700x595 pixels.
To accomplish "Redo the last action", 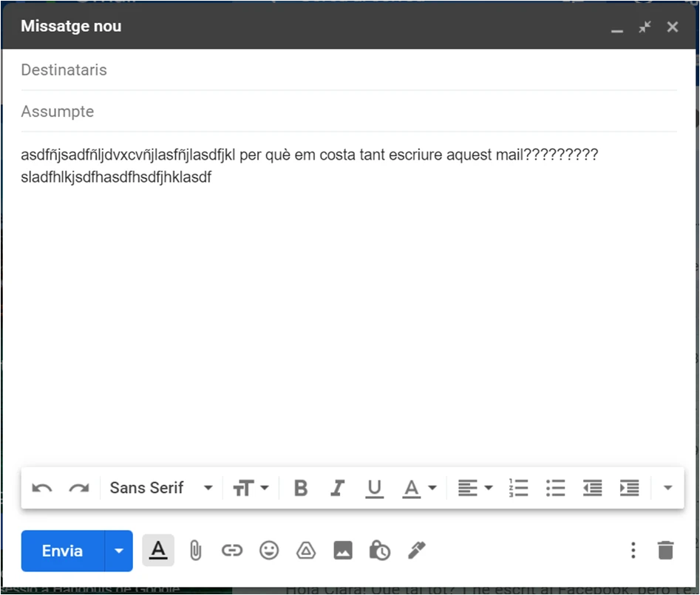I will 79,488.
